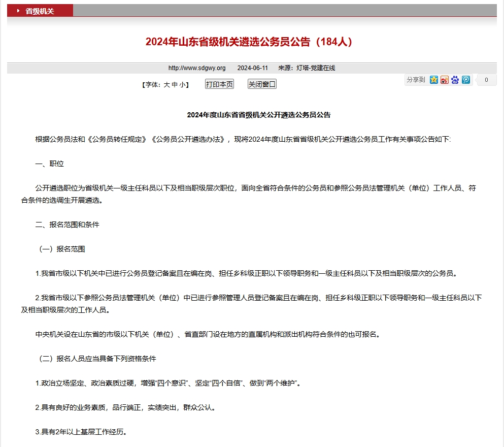The image size is (504, 447).
Task: Share the article to Sina Weibo
Action: click(445, 80)
